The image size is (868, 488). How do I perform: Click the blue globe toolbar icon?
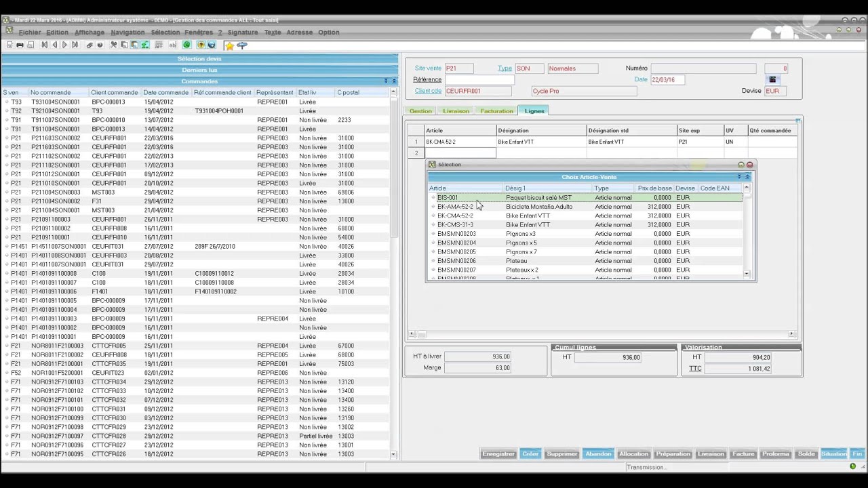(x=212, y=45)
